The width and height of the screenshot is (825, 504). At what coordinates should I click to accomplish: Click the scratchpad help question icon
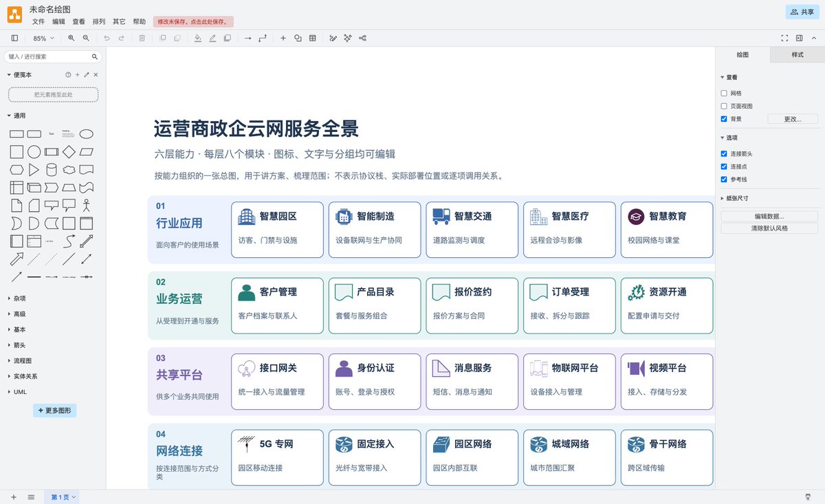(68, 75)
